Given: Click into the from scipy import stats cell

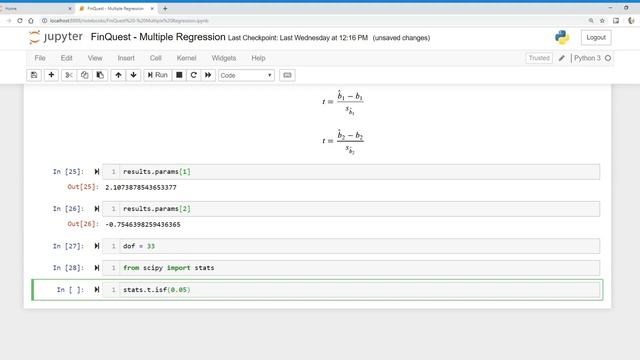Looking at the screenshot, I should pyautogui.click(x=351, y=268).
